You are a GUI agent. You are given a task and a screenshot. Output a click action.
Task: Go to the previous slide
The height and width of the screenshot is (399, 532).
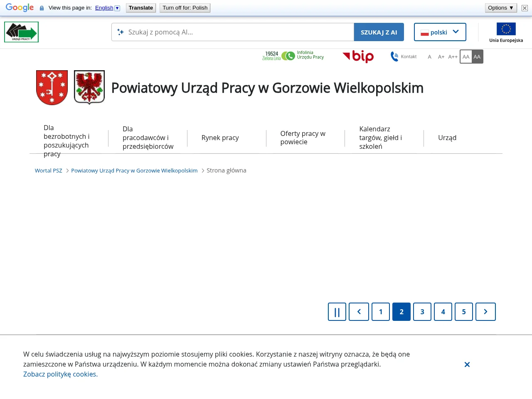tap(359, 312)
